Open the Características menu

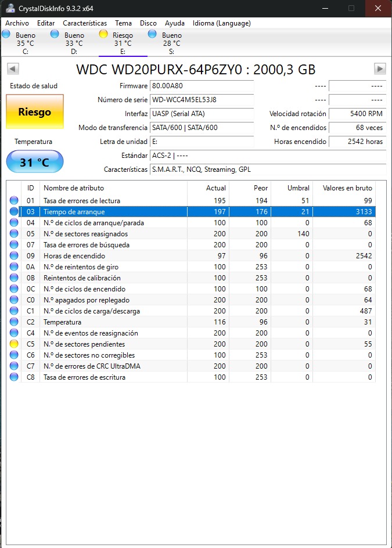point(85,23)
